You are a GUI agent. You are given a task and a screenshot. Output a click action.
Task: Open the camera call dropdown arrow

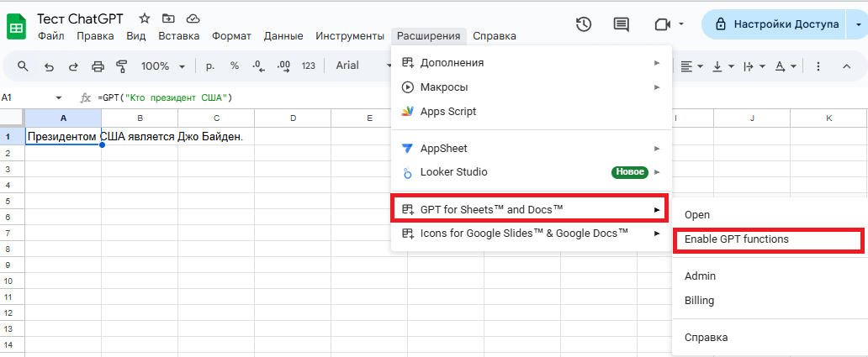681,24
